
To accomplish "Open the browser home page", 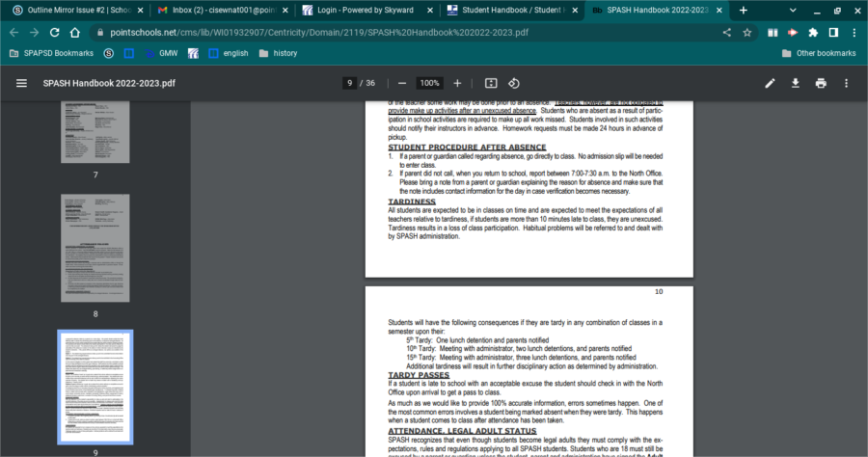I will [x=74, y=33].
